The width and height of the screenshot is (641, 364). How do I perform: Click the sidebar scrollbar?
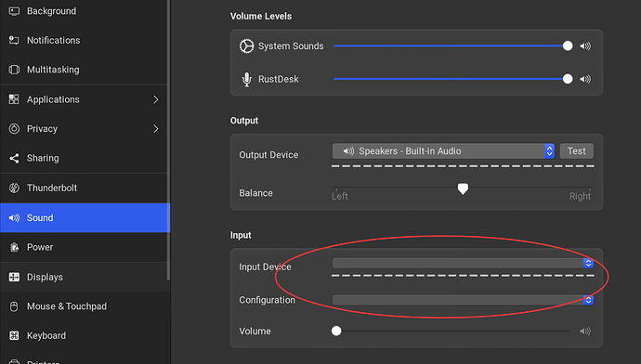coord(168,139)
